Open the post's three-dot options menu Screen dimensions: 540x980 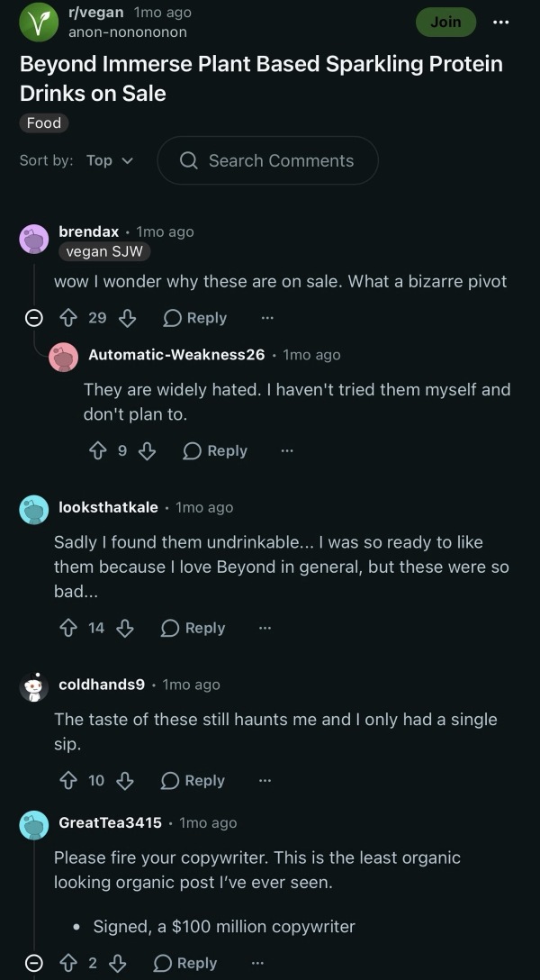[x=500, y=23]
